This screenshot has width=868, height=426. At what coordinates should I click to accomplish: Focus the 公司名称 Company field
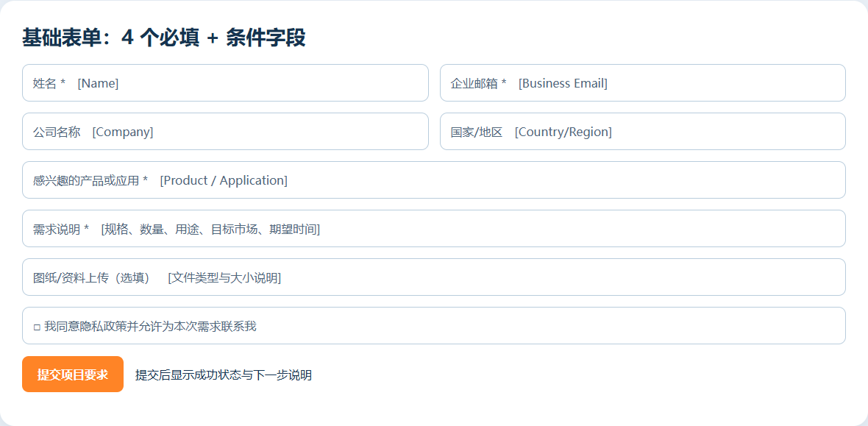point(225,131)
